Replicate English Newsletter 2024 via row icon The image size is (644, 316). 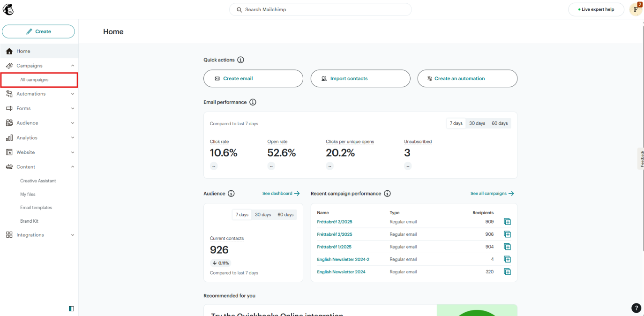[507, 272]
